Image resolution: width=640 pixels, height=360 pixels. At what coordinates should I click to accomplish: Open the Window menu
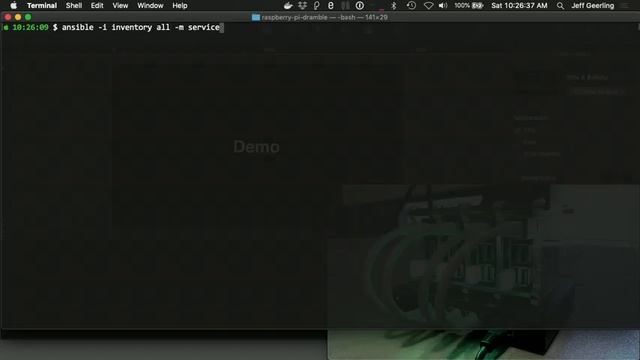(x=150, y=6)
